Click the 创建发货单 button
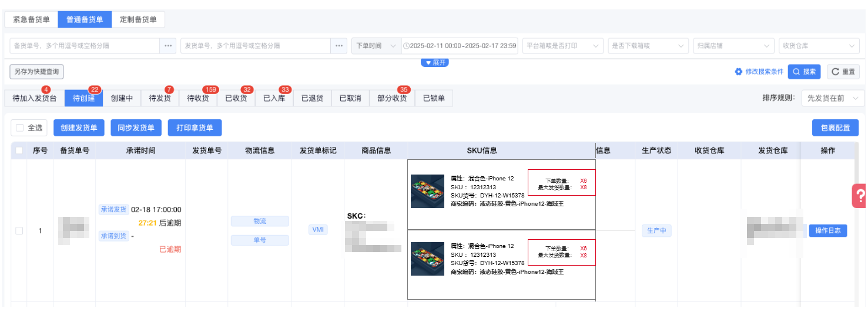The height and width of the screenshot is (315, 868). tap(79, 128)
